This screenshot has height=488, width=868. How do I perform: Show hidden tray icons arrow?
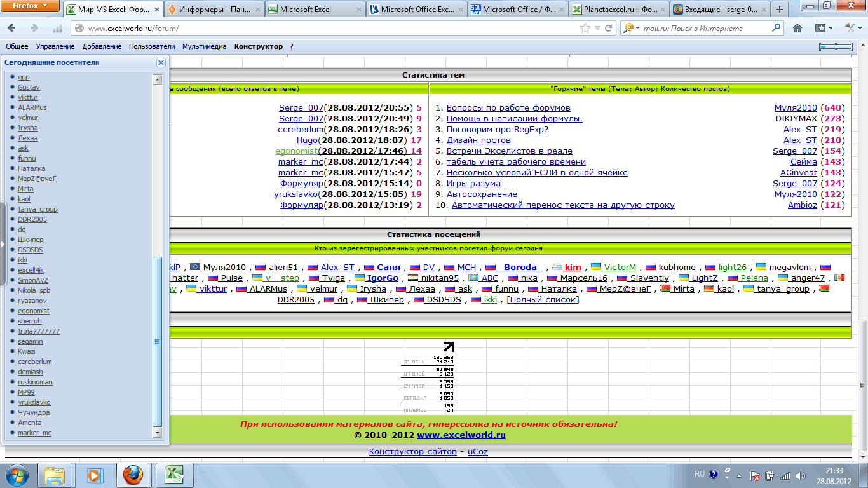click(x=739, y=475)
